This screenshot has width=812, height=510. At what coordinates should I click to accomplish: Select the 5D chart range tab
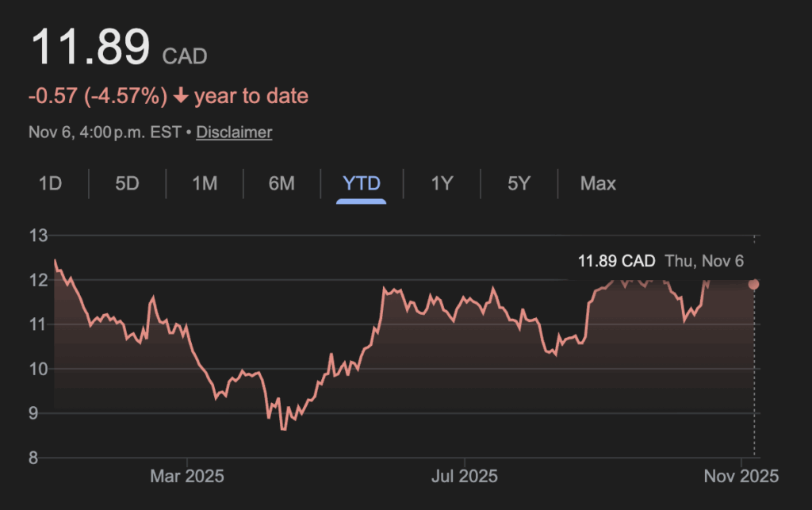[127, 184]
